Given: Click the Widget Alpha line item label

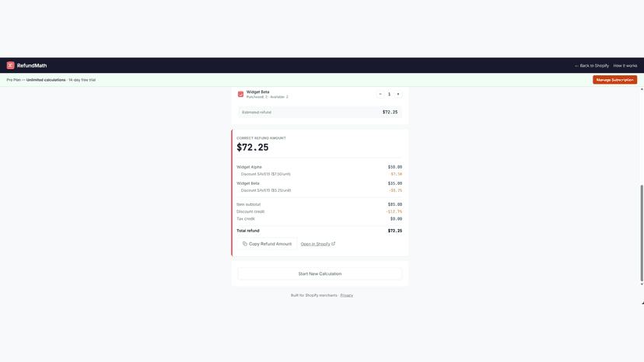Looking at the screenshot, I should click(x=249, y=167).
